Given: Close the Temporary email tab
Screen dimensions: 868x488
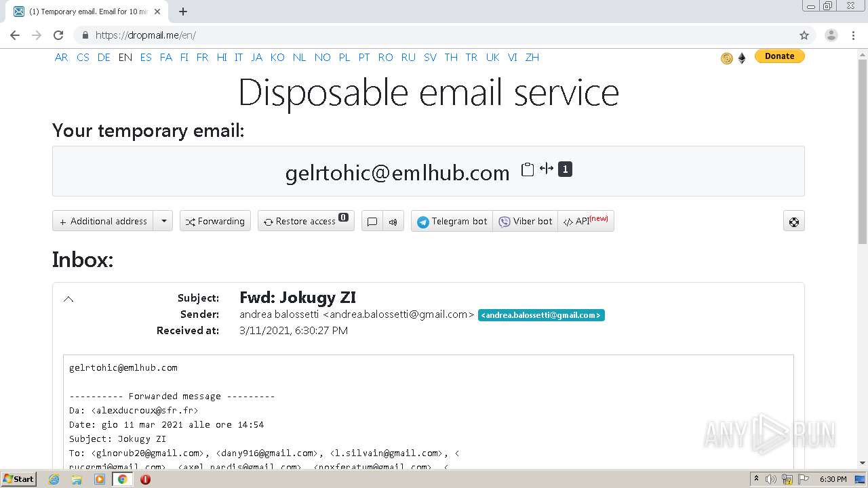Looking at the screenshot, I should (158, 12).
